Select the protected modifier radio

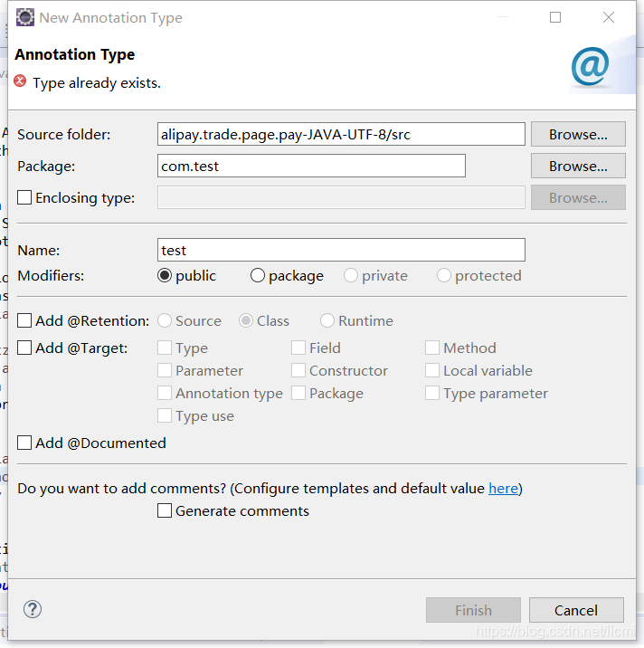[443, 275]
